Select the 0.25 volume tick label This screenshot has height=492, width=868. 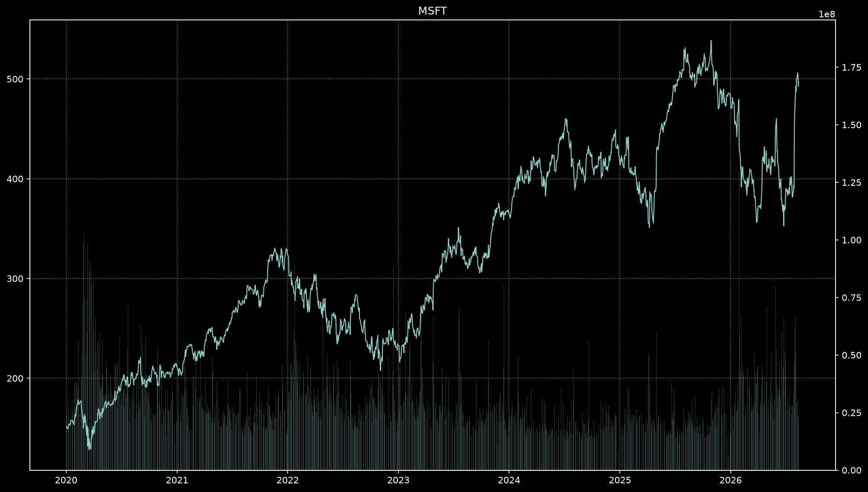(852, 413)
